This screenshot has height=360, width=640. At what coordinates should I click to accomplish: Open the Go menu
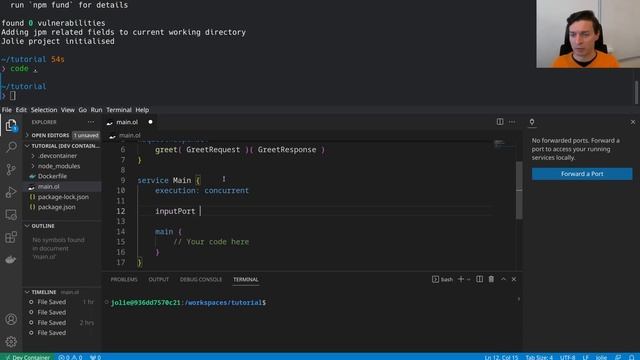click(82, 110)
